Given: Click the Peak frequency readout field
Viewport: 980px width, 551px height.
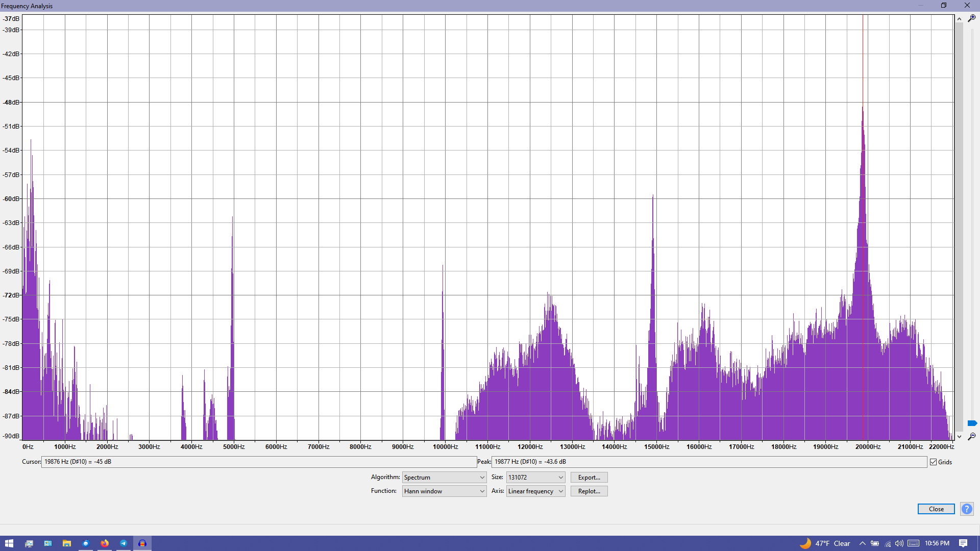Looking at the screenshot, I should click(709, 462).
